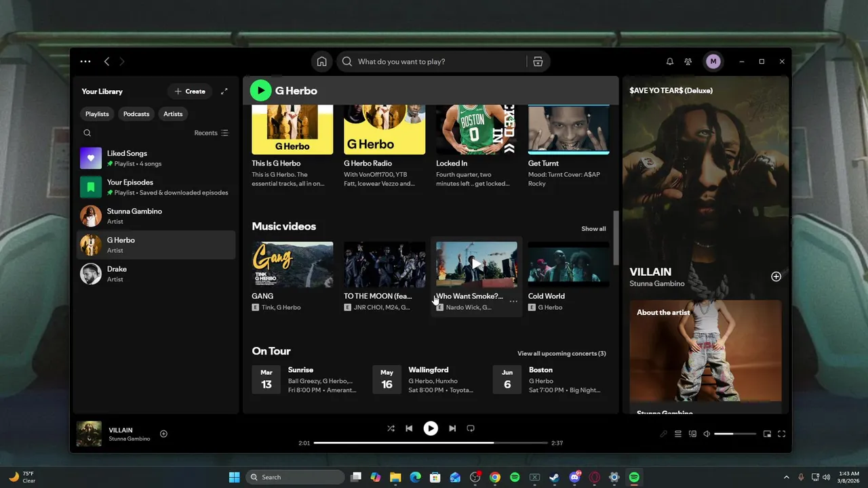Open Tink, G Herbo artists under GANG
The height and width of the screenshot is (488, 868).
tap(281, 308)
